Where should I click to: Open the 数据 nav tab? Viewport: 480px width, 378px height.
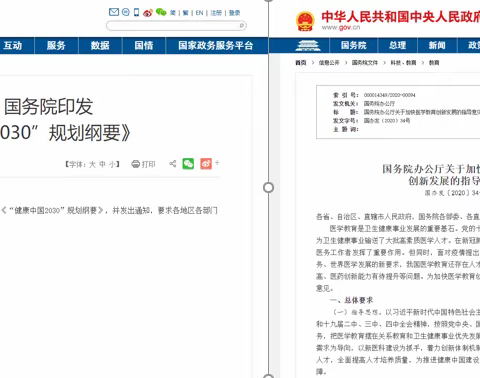[100, 46]
